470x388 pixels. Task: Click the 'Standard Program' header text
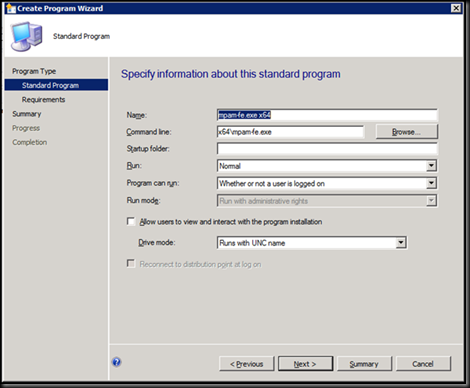click(x=81, y=36)
